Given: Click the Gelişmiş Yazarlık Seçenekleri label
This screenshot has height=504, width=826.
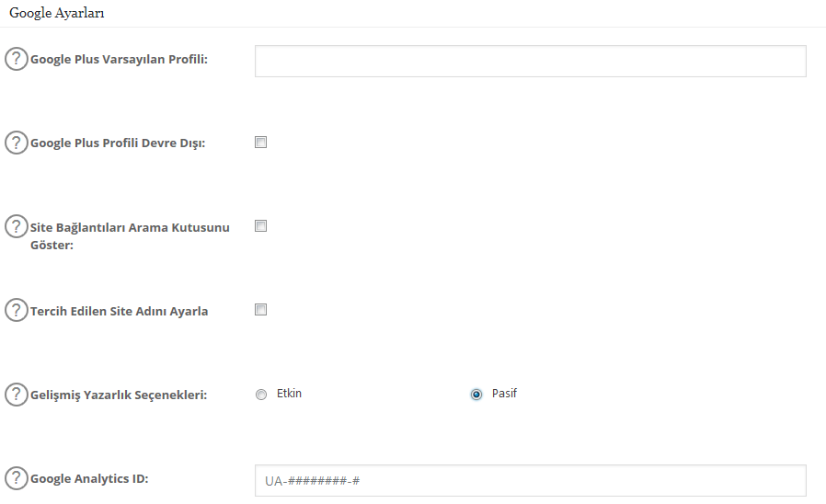Looking at the screenshot, I should click(x=119, y=395).
